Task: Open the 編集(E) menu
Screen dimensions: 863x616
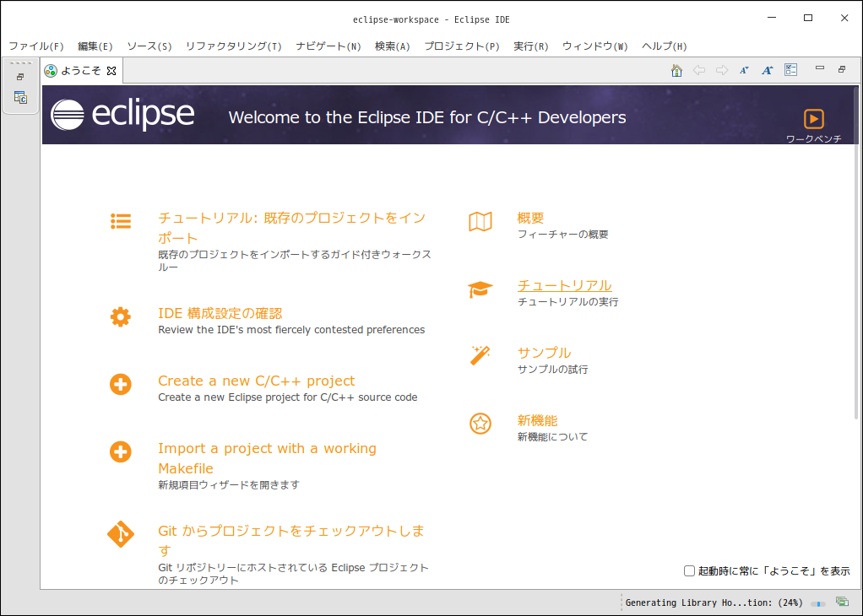Action: pyautogui.click(x=95, y=46)
